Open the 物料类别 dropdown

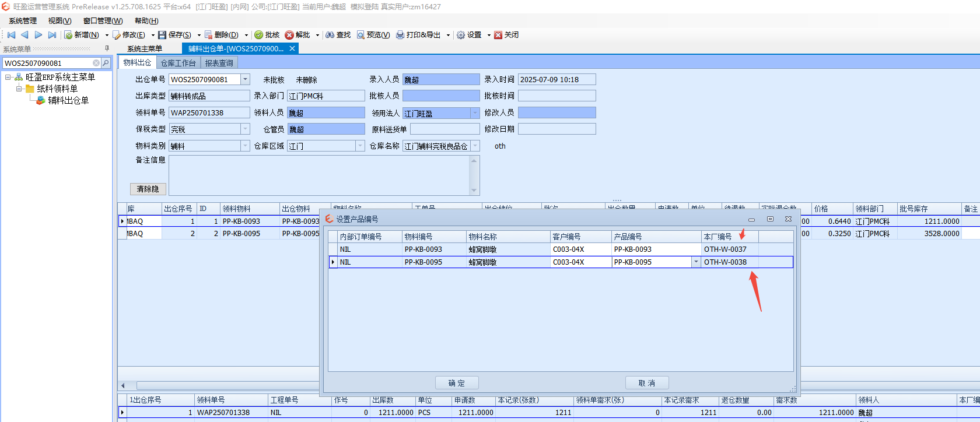[x=246, y=146]
